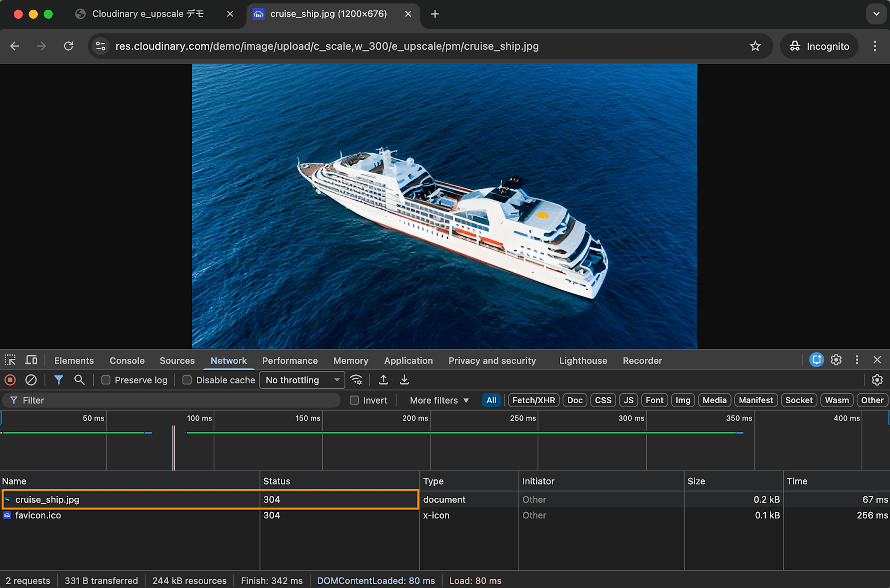
Task: Expand More filters dropdown
Action: [439, 400]
